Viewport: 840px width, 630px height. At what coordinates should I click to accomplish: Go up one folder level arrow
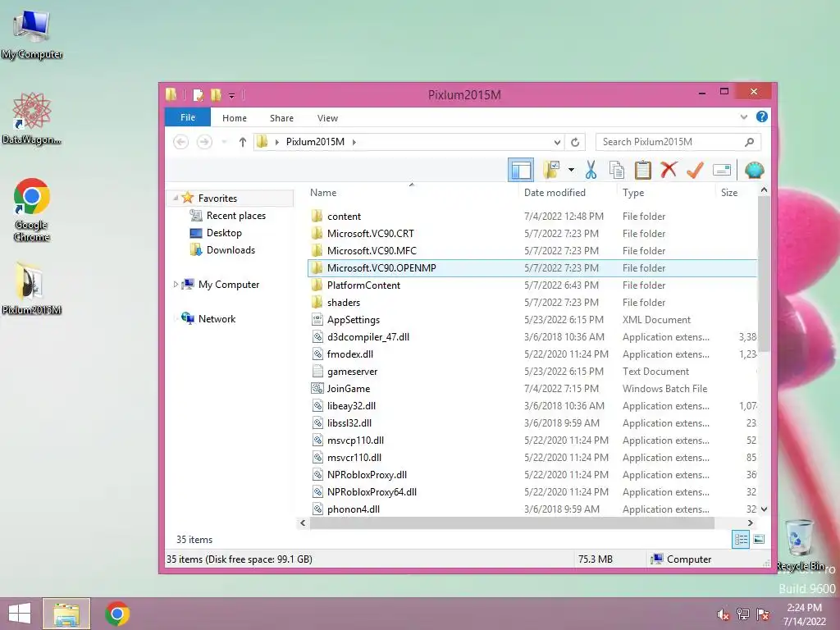242,142
